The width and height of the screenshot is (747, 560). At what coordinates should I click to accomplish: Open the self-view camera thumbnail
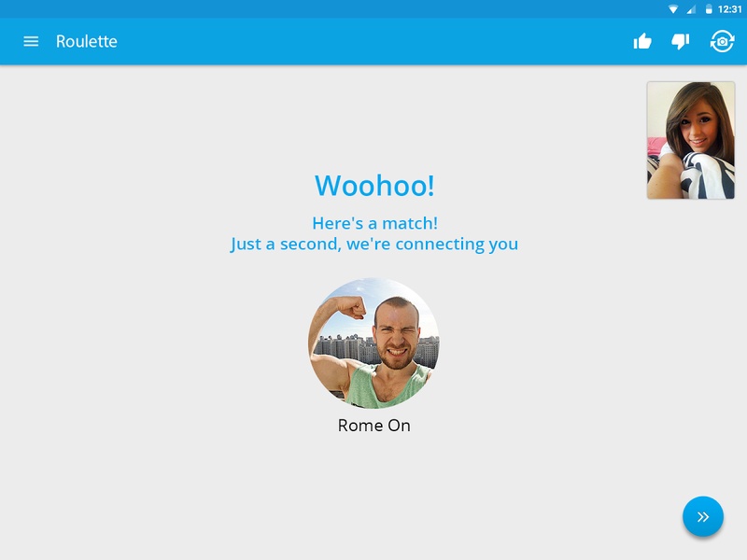click(691, 140)
